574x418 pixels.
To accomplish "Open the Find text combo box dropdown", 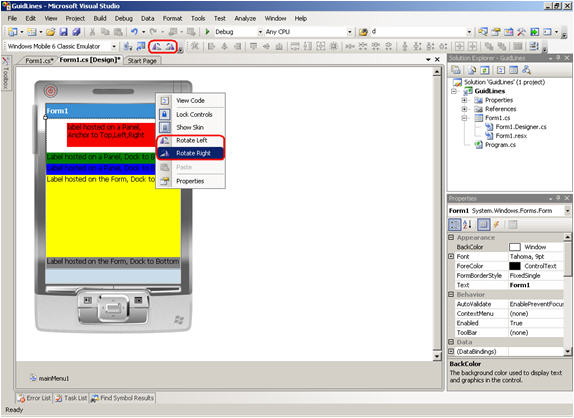I will coord(469,32).
